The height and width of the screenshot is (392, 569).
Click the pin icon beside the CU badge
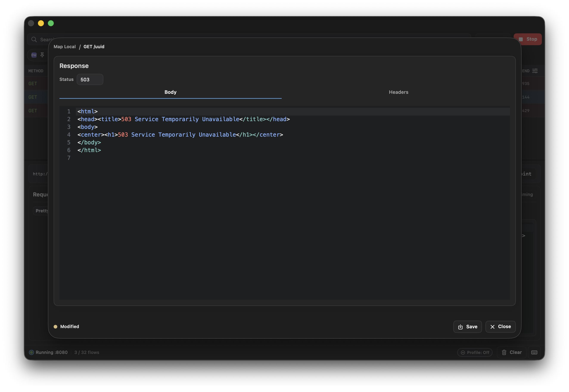click(42, 55)
